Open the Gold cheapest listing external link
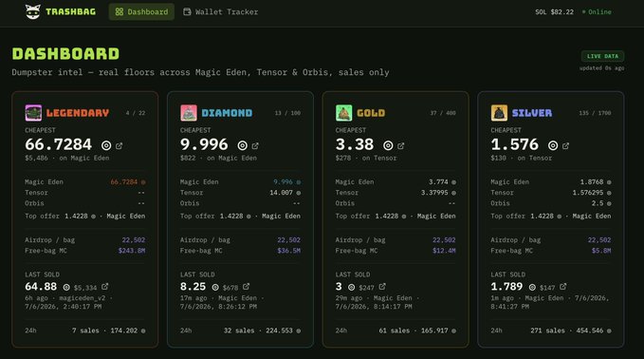This screenshot has height=359, width=644. tap(401, 145)
